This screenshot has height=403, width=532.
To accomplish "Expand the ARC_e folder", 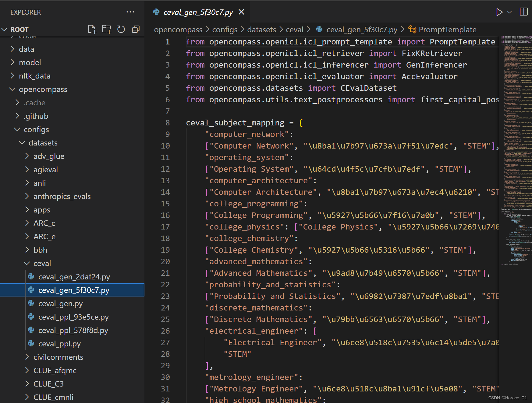I will pyautogui.click(x=44, y=237).
